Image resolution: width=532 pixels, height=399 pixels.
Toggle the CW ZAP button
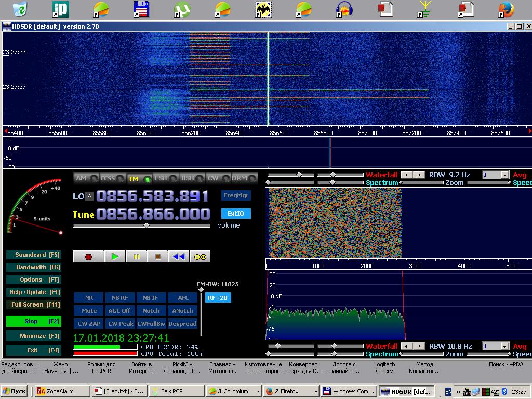click(x=89, y=323)
